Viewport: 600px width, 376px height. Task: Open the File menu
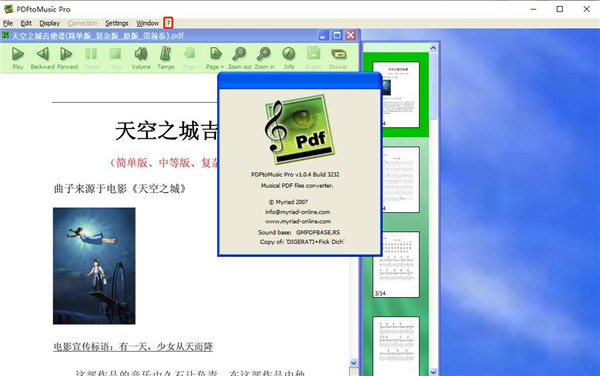click(x=8, y=23)
